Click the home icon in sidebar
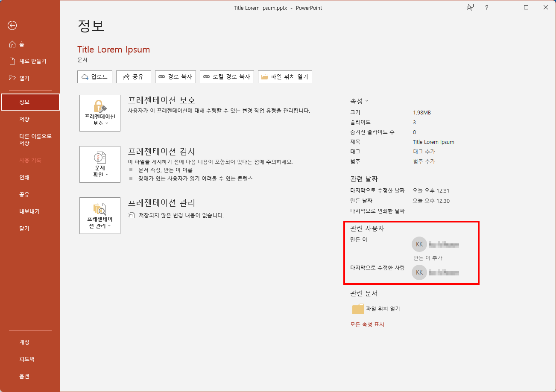The width and height of the screenshot is (556, 392). coord(12,44)
